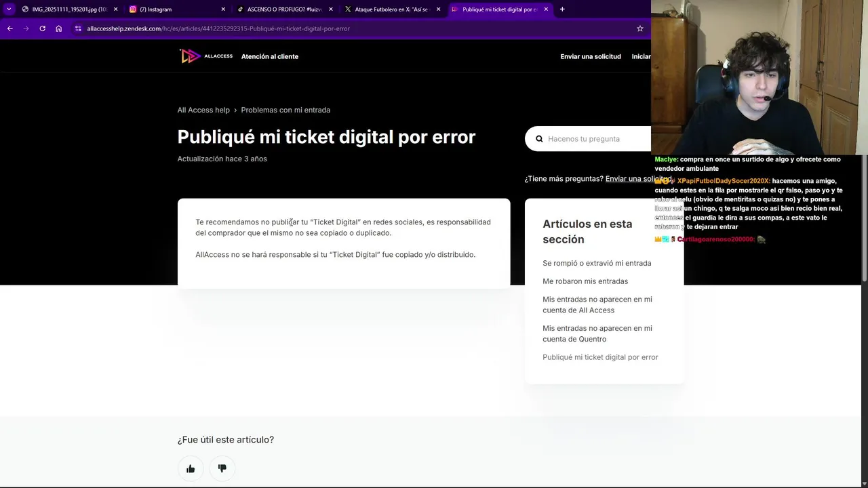Viewport: 868px width, 488px height.
Task: Close the IMG_20251111_195201.jpg tab
Action: click(x=115, y=9)
